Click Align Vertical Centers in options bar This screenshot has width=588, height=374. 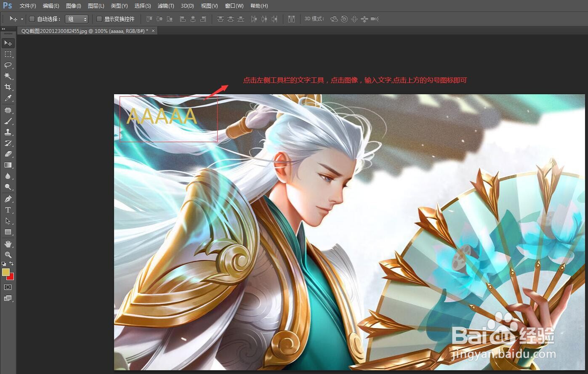pyautogui.click(x=160, y=19)
